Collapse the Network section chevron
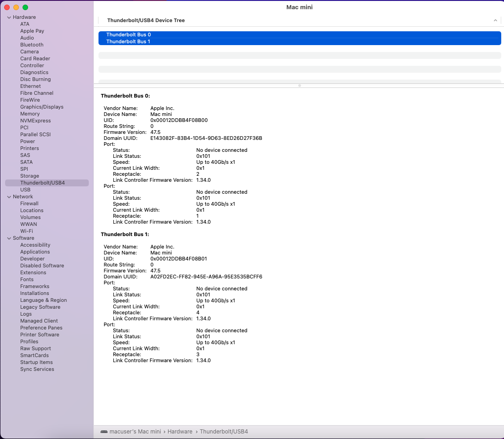This screenshot has width=504, height=439. pyautogui.click(x=9, y=196)
